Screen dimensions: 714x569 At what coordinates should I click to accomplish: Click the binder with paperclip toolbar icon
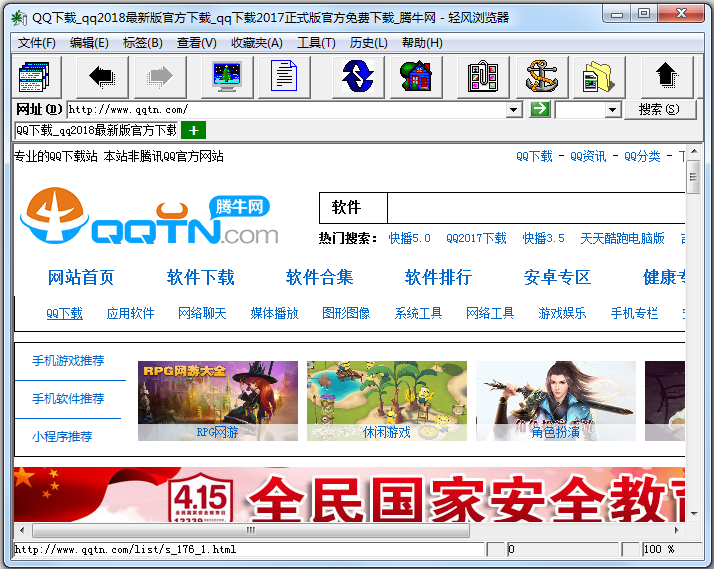coord(483,77)
